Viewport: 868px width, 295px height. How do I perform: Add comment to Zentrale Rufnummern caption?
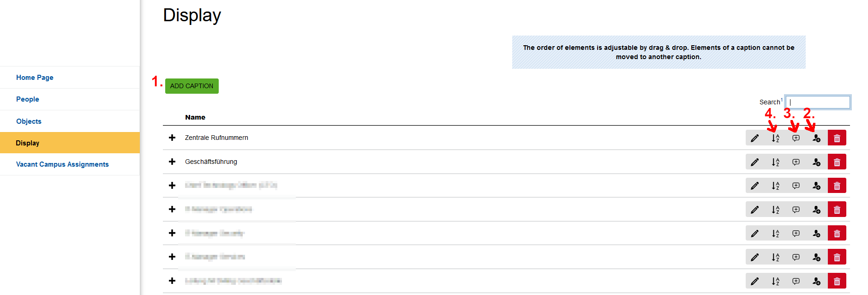point(796,138)
